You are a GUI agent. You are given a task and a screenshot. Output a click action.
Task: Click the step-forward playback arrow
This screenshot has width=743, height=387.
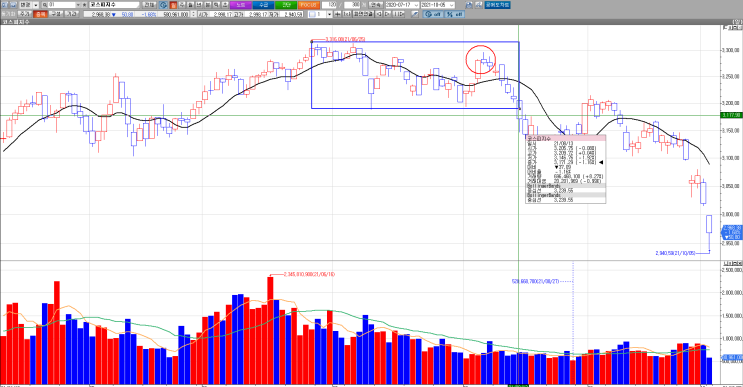pos(388,14)
